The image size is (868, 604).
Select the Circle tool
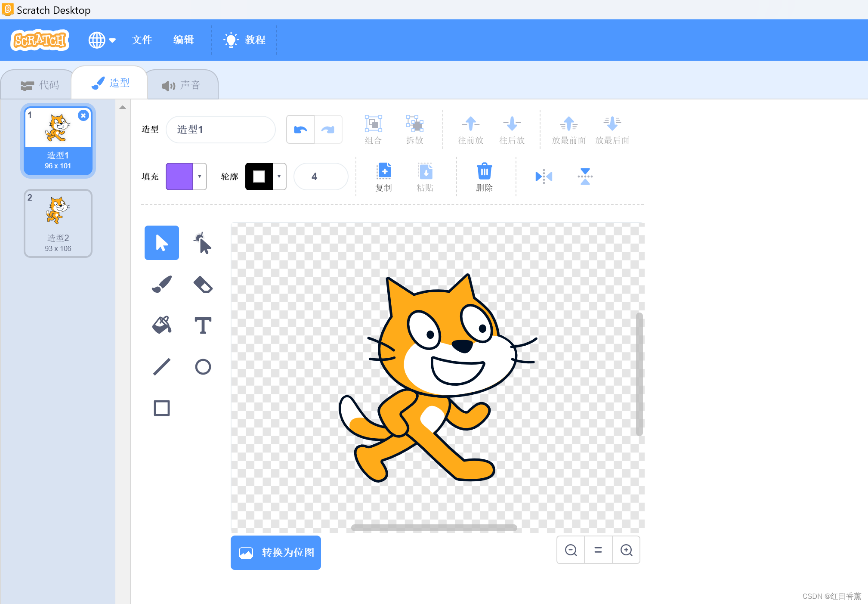coord(203,367)
